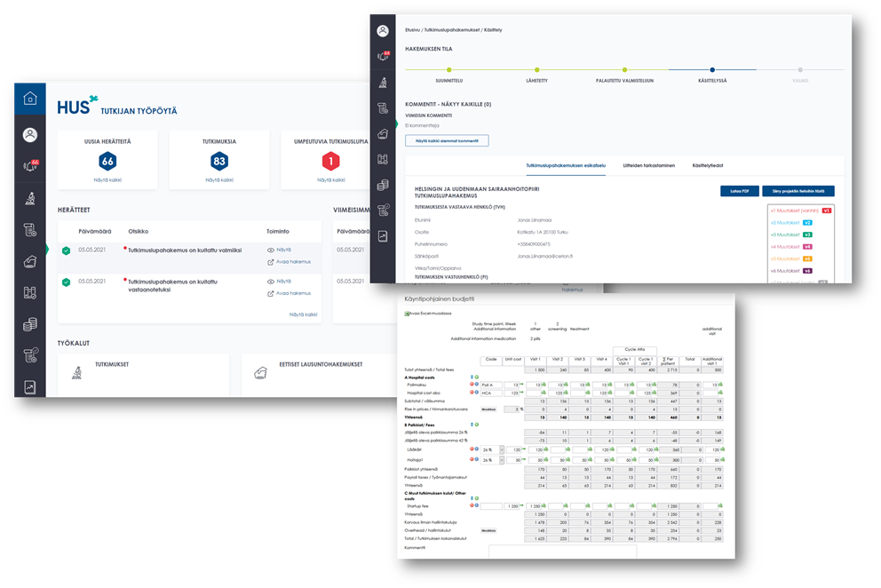Click the Avaa Excel-muodossa icon in the budget
The image size is (881, 588).
coord(407,313)
